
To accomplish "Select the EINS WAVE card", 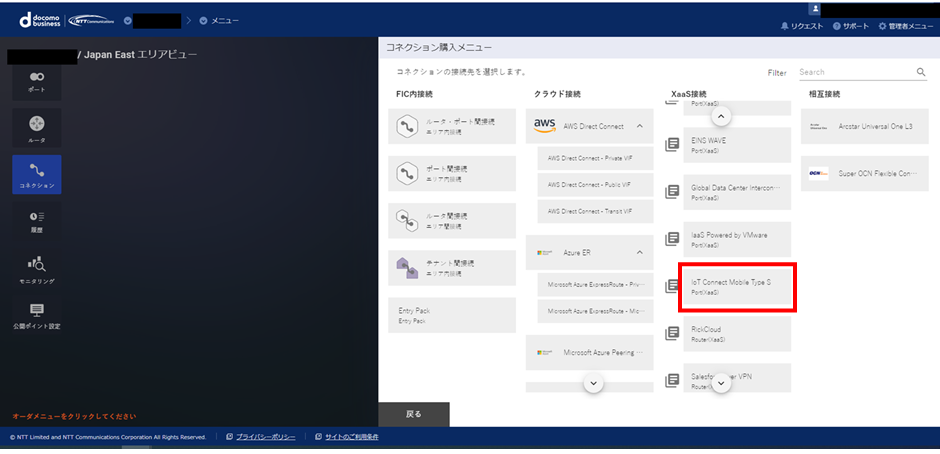I will (737, 145).
